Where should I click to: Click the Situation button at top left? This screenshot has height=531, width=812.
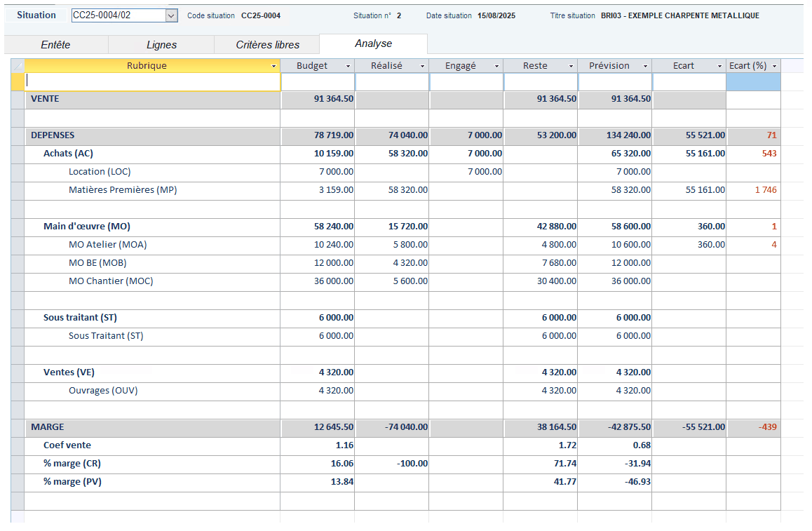pyautogui.click(x=36, y=14)
